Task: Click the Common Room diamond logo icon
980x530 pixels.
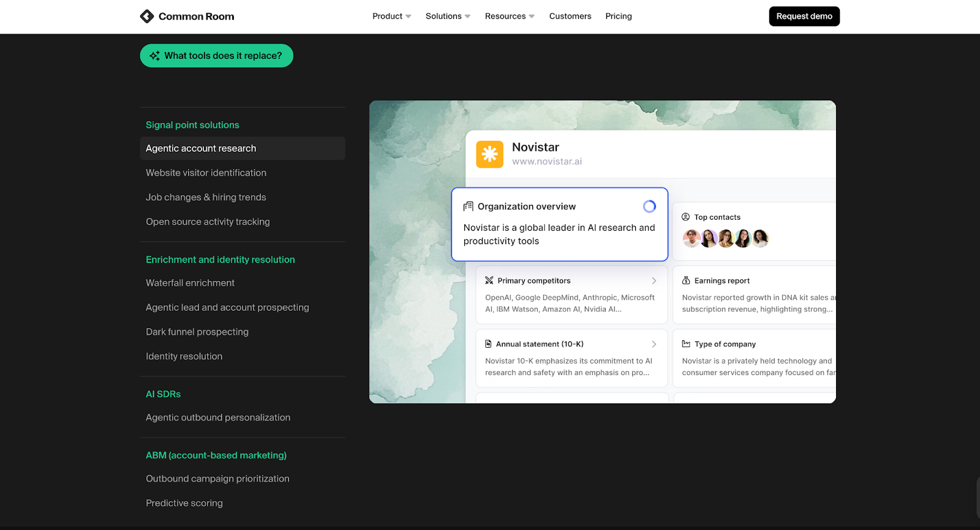Action: click(147, 17)
